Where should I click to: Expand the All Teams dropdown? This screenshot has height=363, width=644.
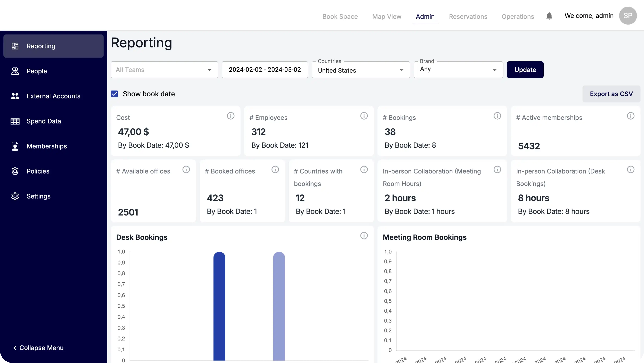164,70
